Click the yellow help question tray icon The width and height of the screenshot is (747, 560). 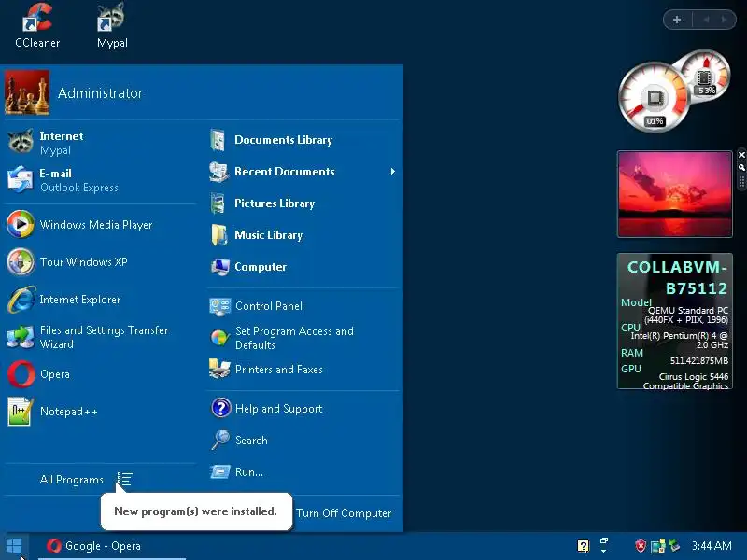(583, 546)
